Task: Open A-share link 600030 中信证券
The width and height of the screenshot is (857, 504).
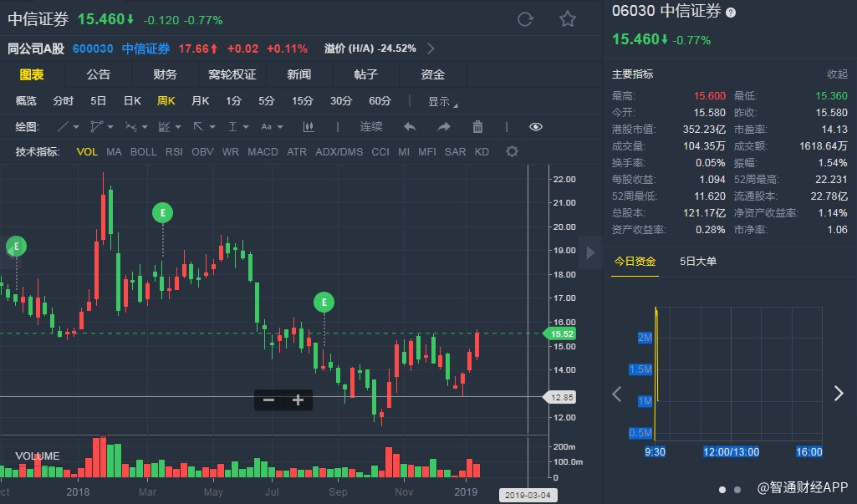Action: pos(121,48)
